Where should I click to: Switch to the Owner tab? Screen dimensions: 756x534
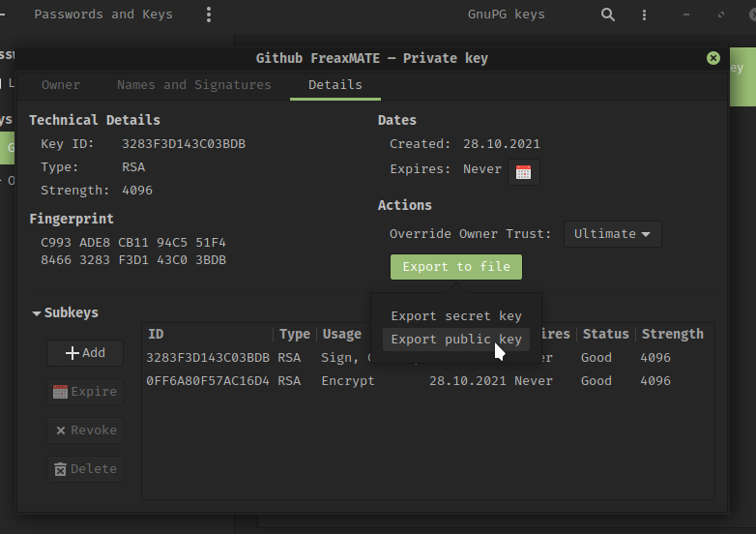coord(61,85)
